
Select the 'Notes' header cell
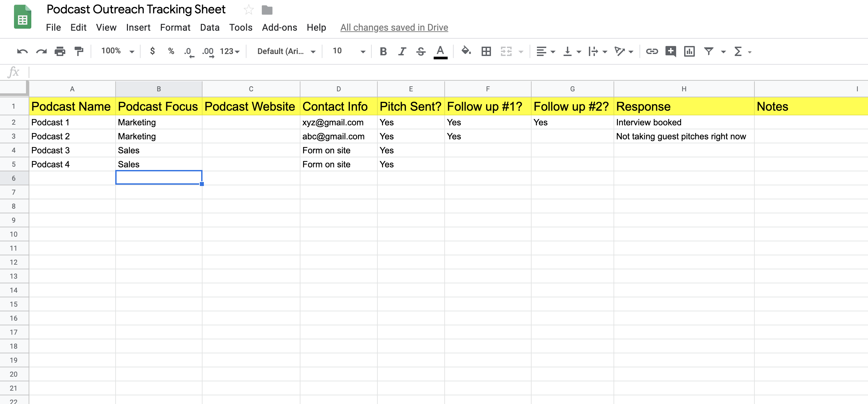(x=811, y=107)
